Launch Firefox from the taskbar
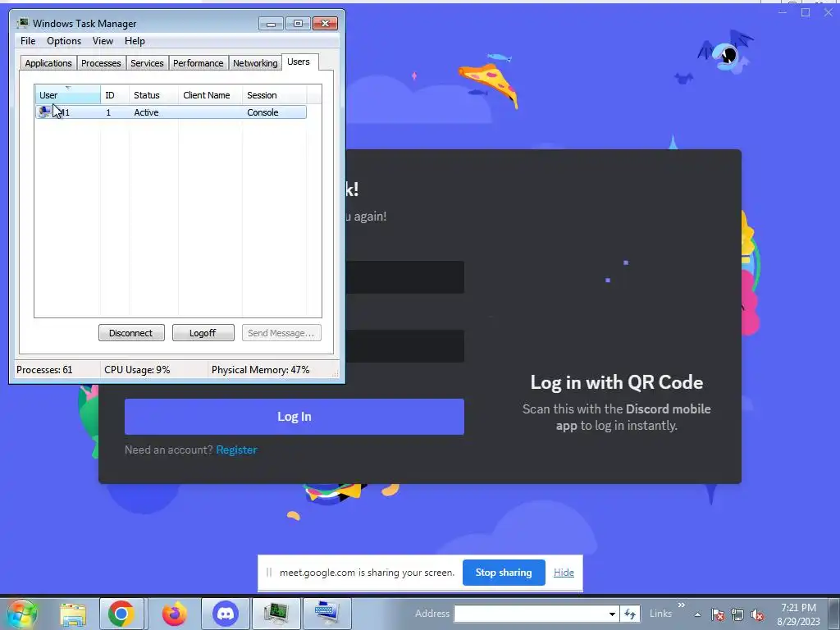Viewport: 840px width, 630px height. pyautogui.click(x=175, y=614)
